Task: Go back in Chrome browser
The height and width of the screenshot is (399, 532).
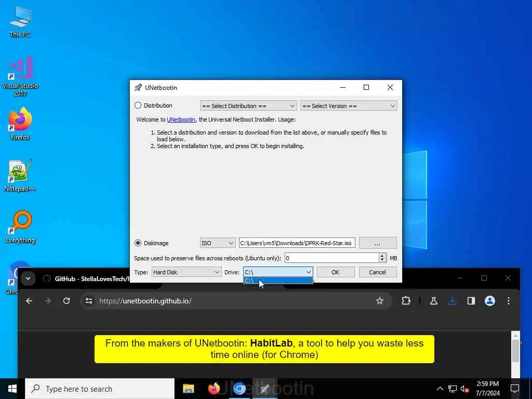Action: coord(29,301)
